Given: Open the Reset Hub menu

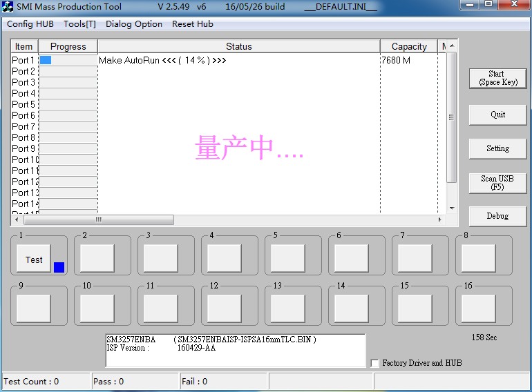Looking at the screenshot, I should (x=193, y=24).
